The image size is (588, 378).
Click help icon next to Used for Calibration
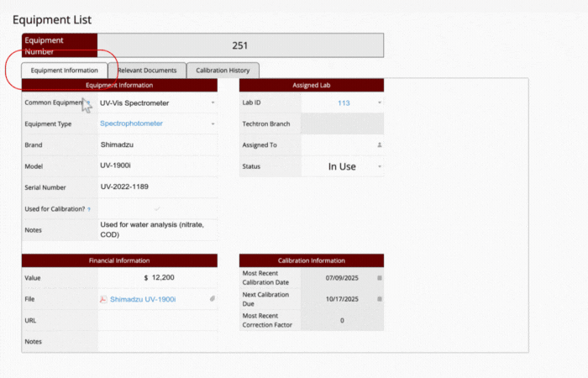tap(90, 208)
